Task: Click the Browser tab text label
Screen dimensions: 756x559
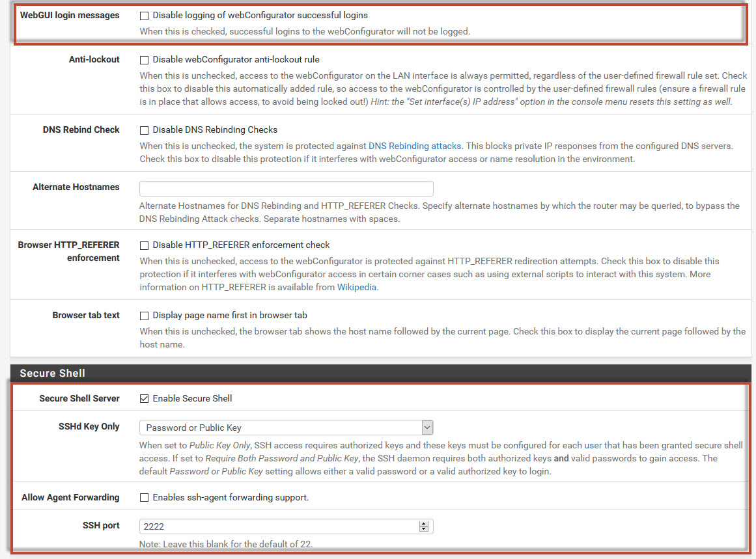Action: (86, 316)
